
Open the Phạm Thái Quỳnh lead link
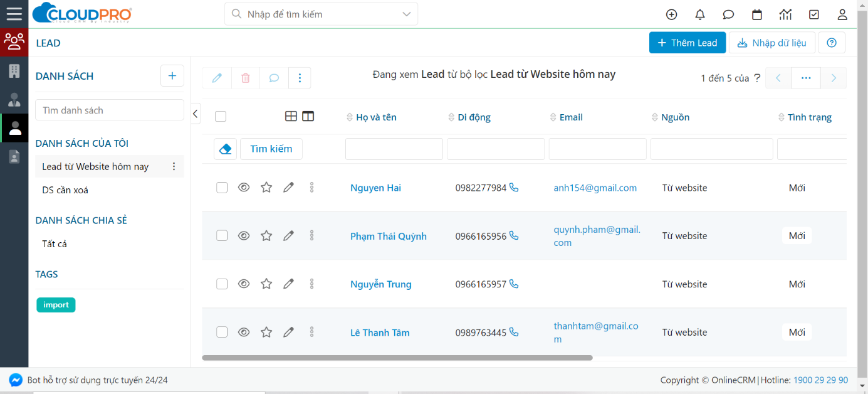click(388, 237)
